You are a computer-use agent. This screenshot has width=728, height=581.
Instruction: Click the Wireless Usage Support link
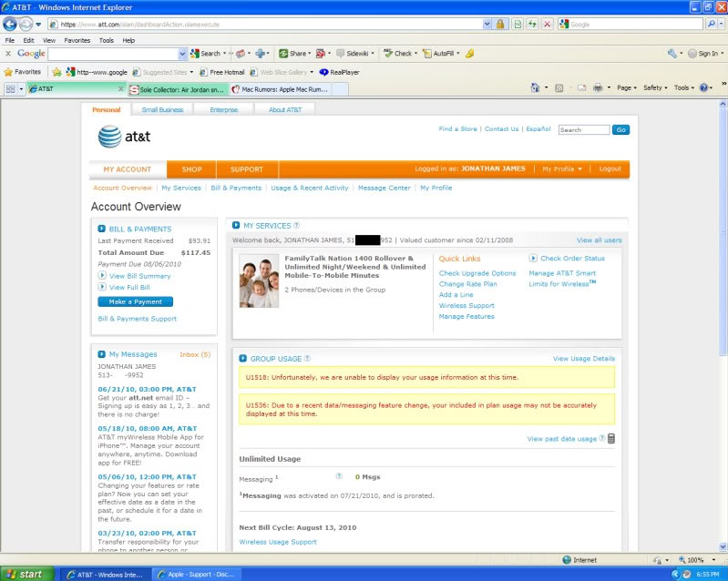pyautogui.click(x=278, y=542)
